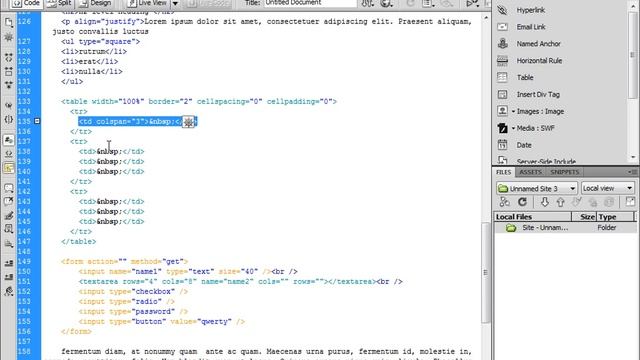Toggle Syntax Error Alerts in info bar
The width and height of the screenshot is (640, 360).
(x=9, y=168)
